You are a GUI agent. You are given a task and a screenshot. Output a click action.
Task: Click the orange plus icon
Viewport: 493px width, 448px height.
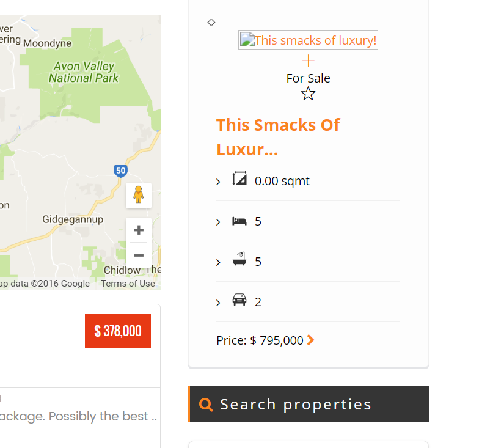tap(309, 61)
